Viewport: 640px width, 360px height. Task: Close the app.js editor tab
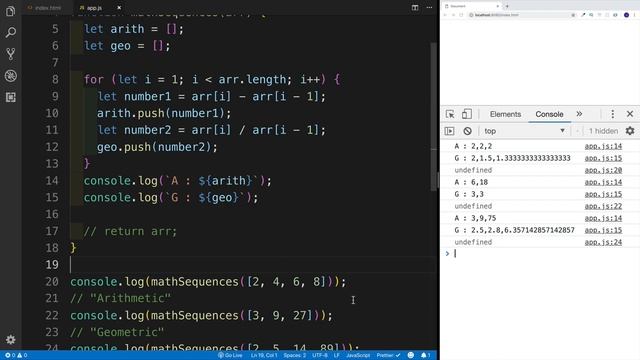(119, 7)
